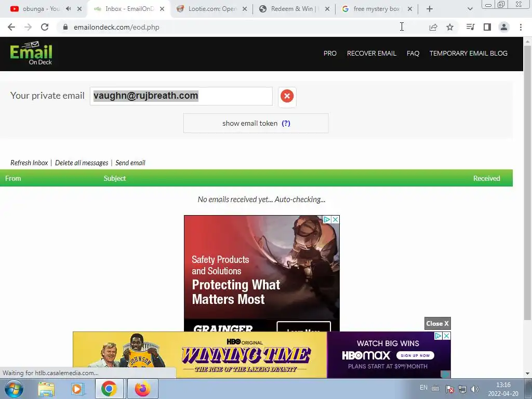Open the Chrome profile avatar
Viewport: 532px width, 399px height.
pos(504,27)
